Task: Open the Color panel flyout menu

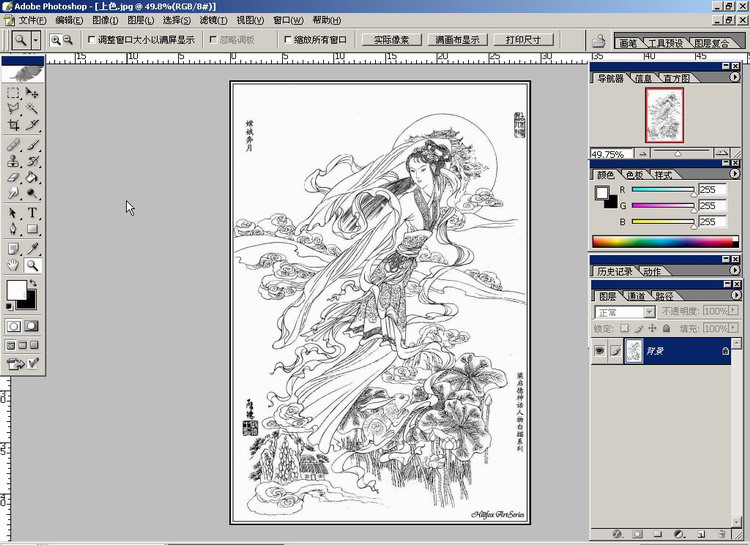Action: point(735,174)
